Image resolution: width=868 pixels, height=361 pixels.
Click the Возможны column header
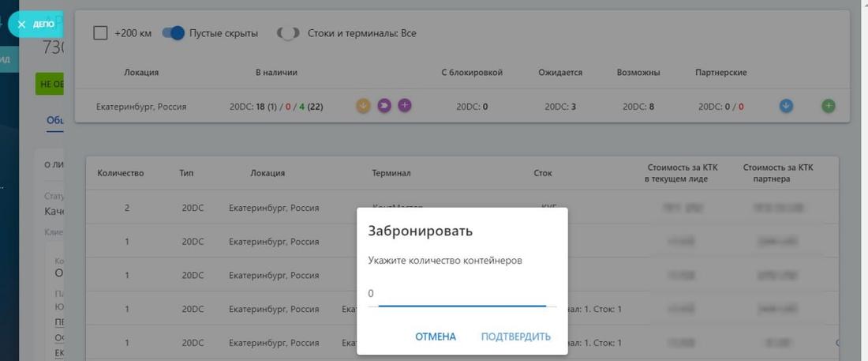pyautogui.click(x=638, y=73)
